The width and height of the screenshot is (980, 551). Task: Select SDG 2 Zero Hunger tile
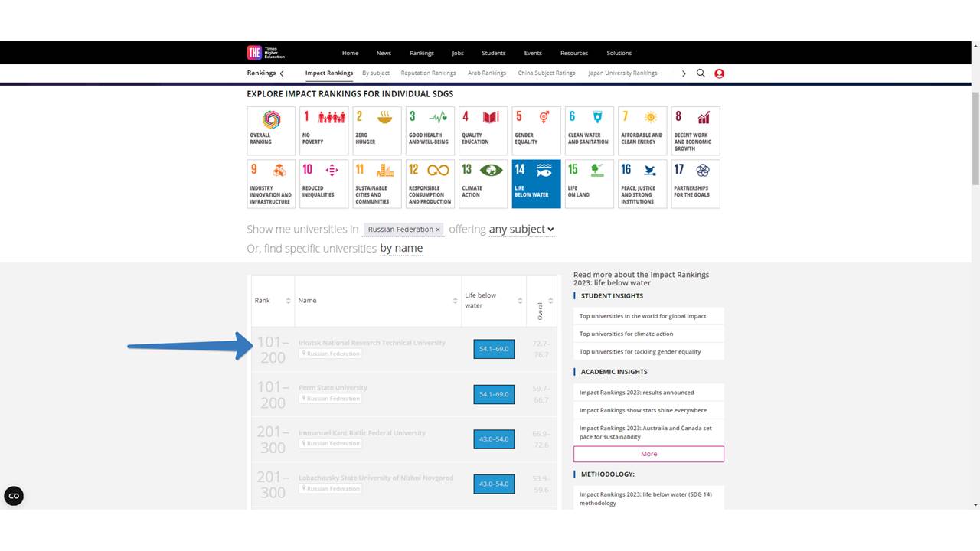pos(377,131)
